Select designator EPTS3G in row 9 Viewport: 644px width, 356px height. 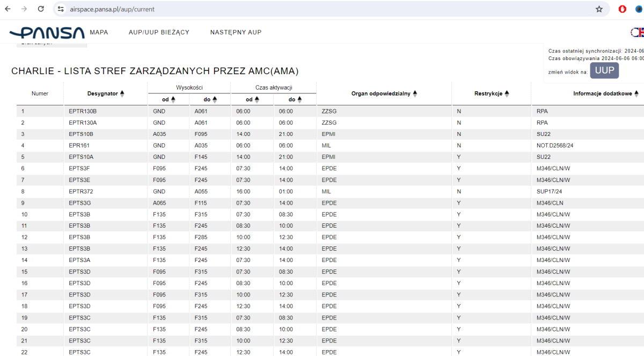tap(80, 203)
